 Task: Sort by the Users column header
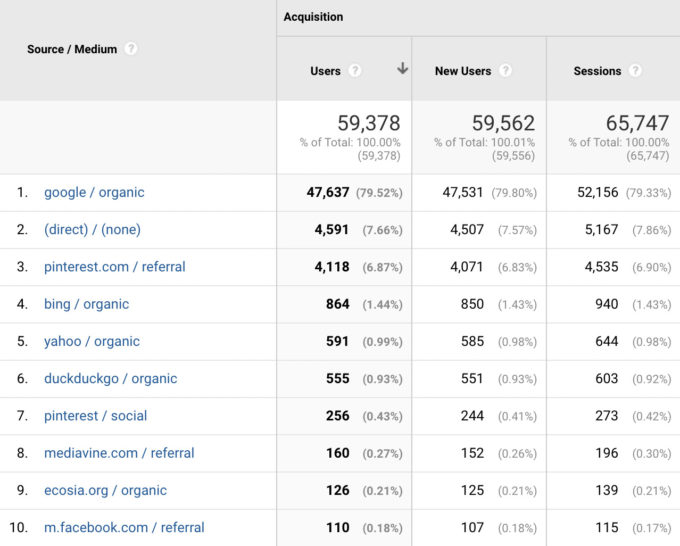point(325,71)
